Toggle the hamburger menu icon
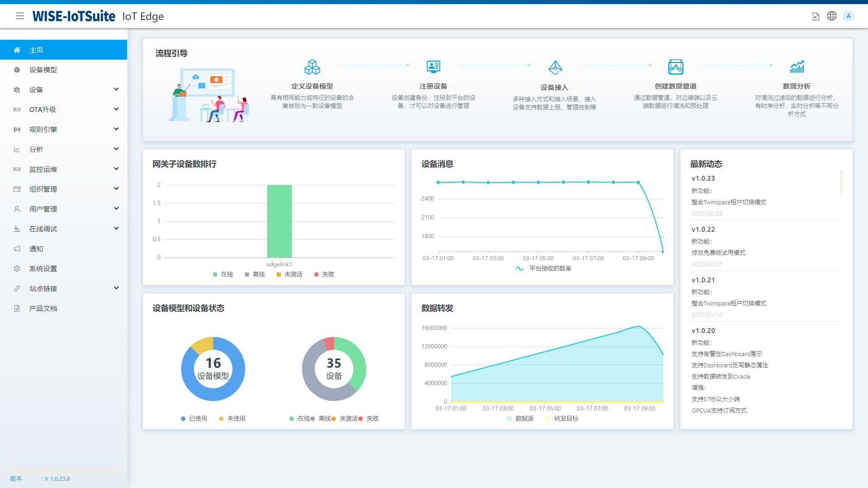The width and height of the screenshot is (868, 488). 20,16
